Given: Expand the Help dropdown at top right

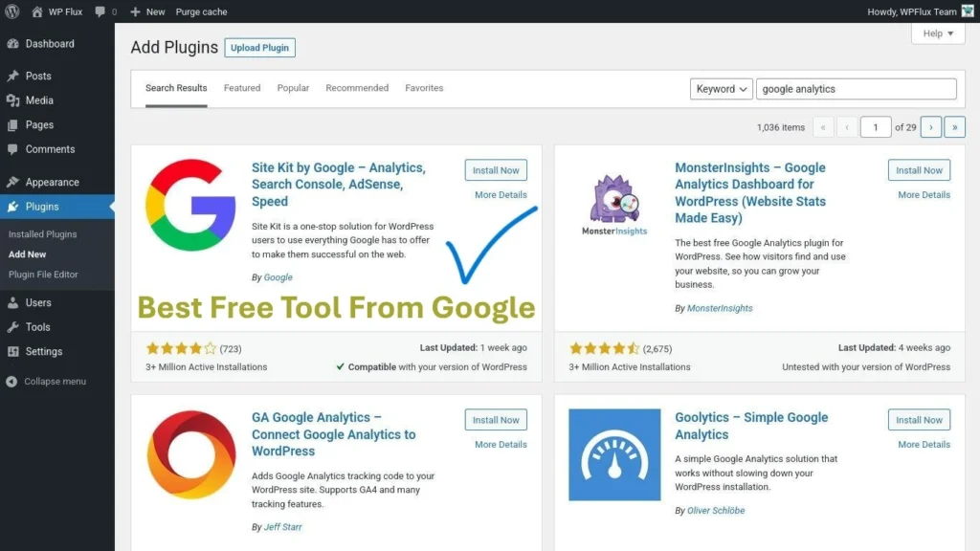Looking at the screenshot, I should point(936,33).
